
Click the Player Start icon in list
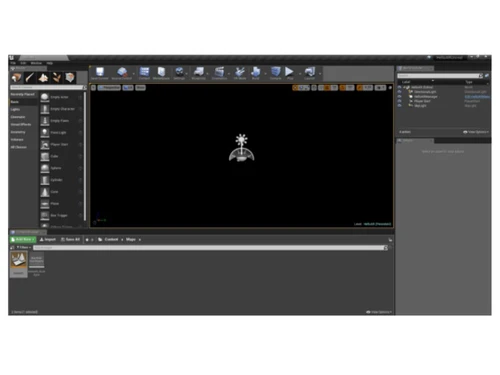click(x=45, y=144)
